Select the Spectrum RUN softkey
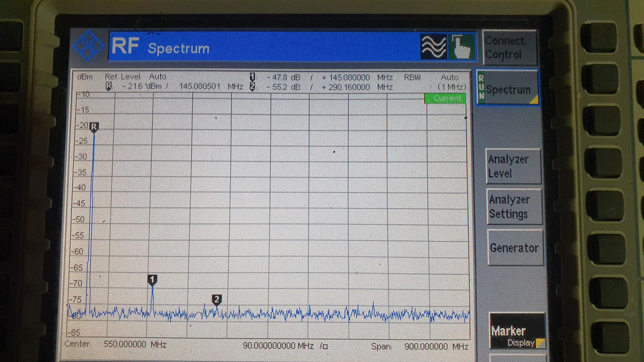The height and width of the screenshot is (362, 644). pyautogui.click(x=507, y=88)
